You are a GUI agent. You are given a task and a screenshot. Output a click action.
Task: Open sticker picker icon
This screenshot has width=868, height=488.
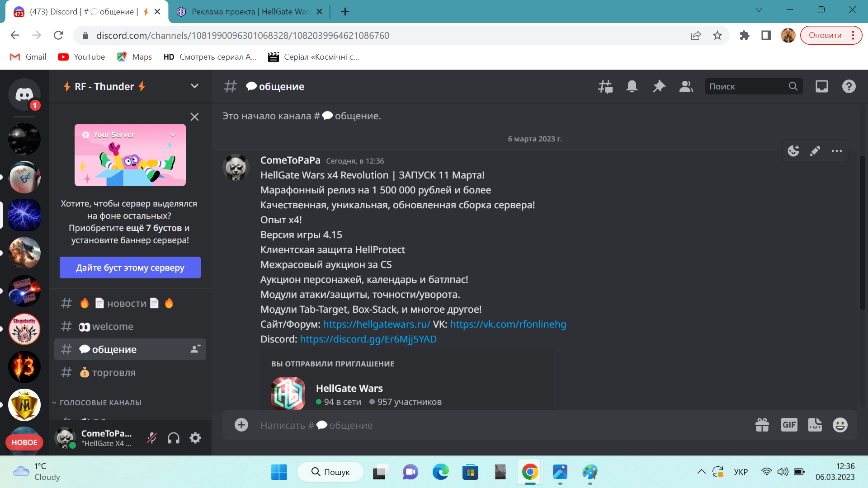[x=815, y=425]
